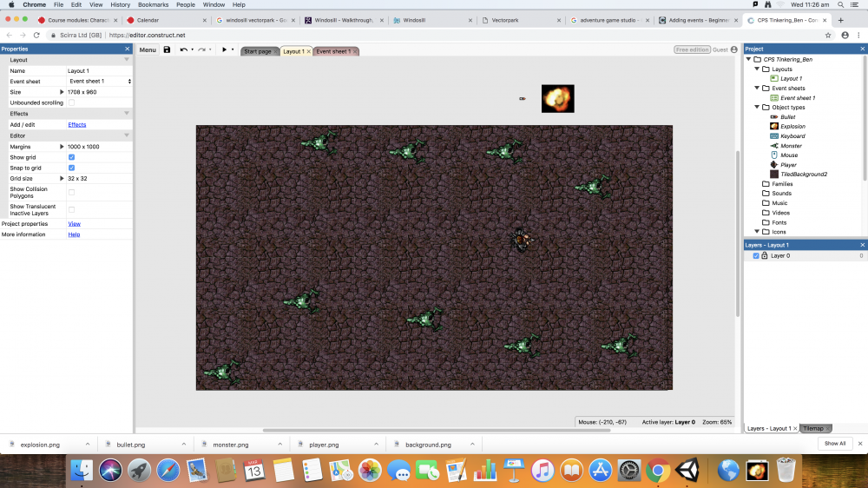Select the Bullet object type

click(787, 117)
